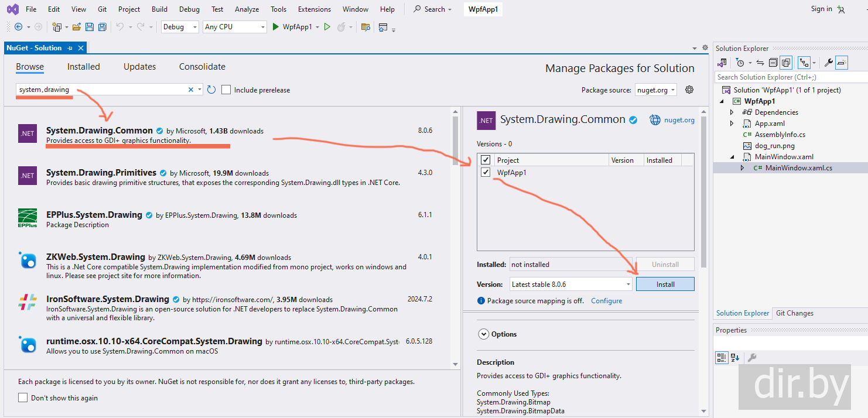Refresh the NuGet package search results

[211, 90]
